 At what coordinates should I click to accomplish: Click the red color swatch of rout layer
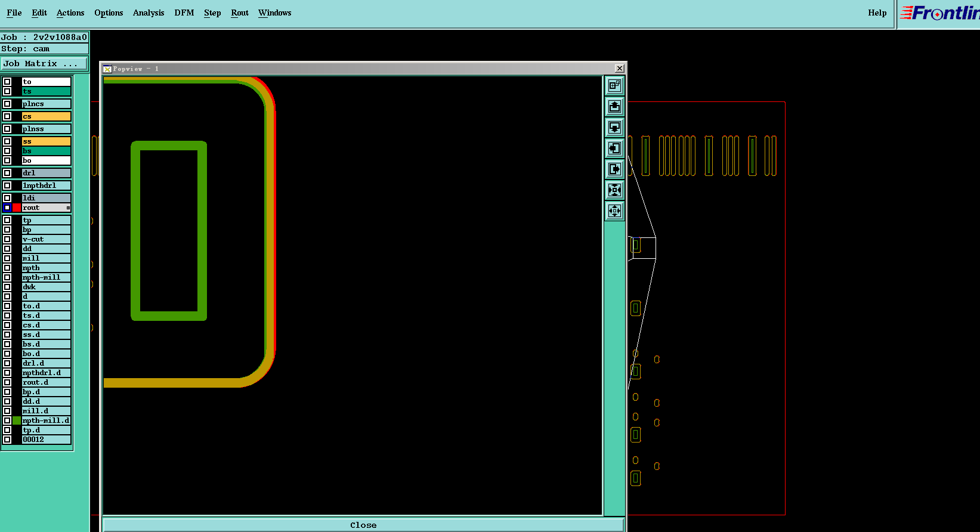pos(17,208)
